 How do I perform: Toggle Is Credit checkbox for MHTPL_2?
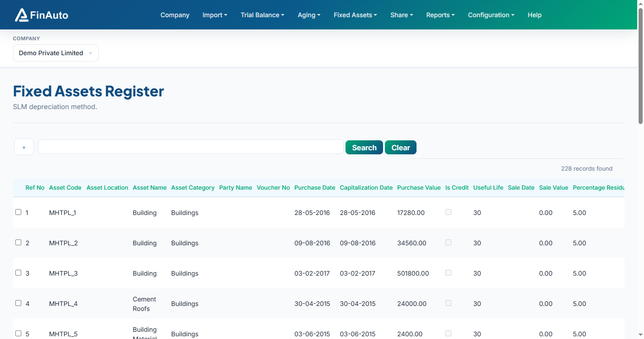click(x=448, y=242)
